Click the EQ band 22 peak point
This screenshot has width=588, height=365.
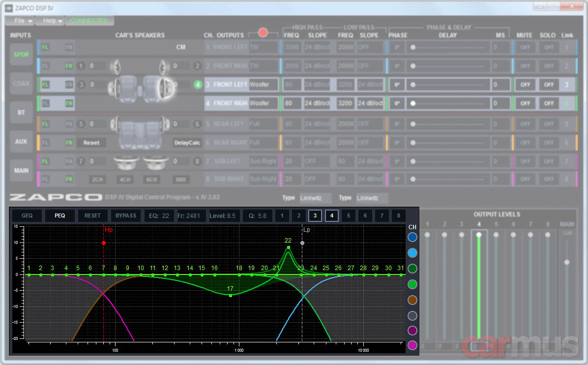(x=288, y=247)
